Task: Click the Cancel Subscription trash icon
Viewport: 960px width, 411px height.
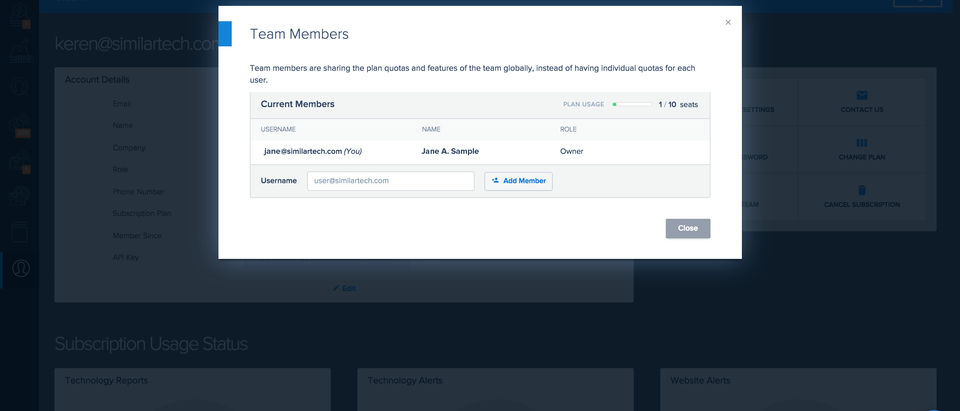Action: tap(861, 190)
